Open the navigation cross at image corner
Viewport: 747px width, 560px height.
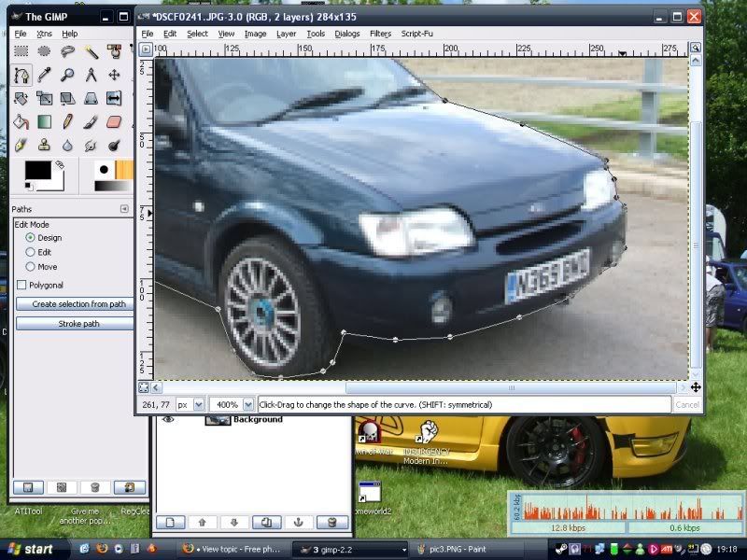(696, 387)
